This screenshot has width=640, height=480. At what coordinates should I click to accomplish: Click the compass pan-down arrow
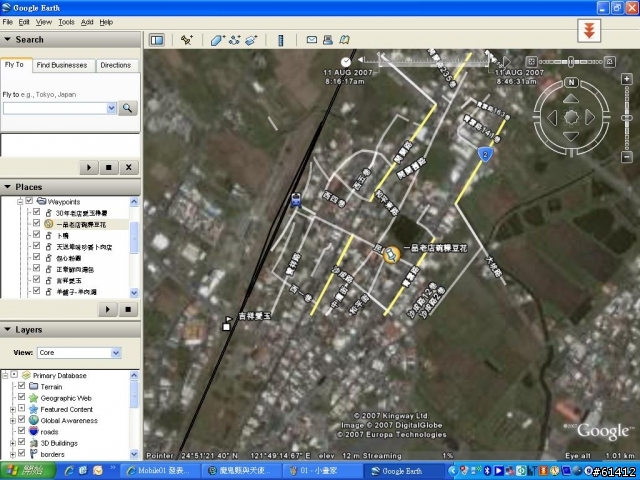[571, 137]
